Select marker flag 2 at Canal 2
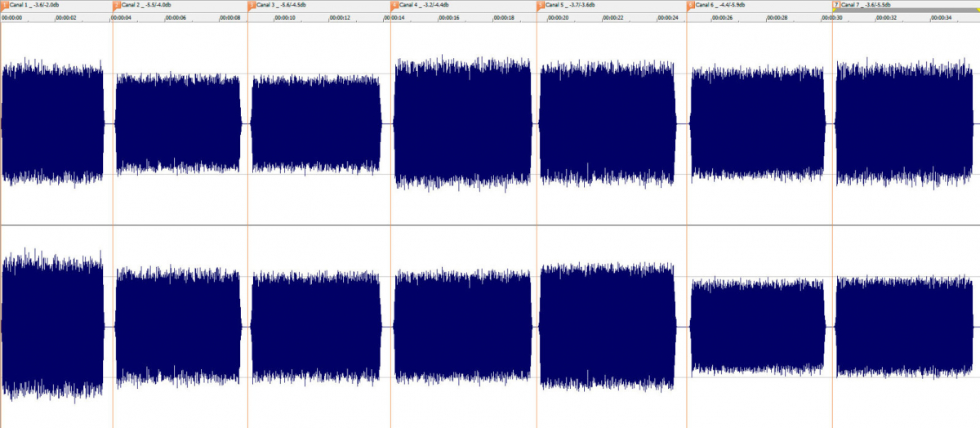 tap(116, 5)
